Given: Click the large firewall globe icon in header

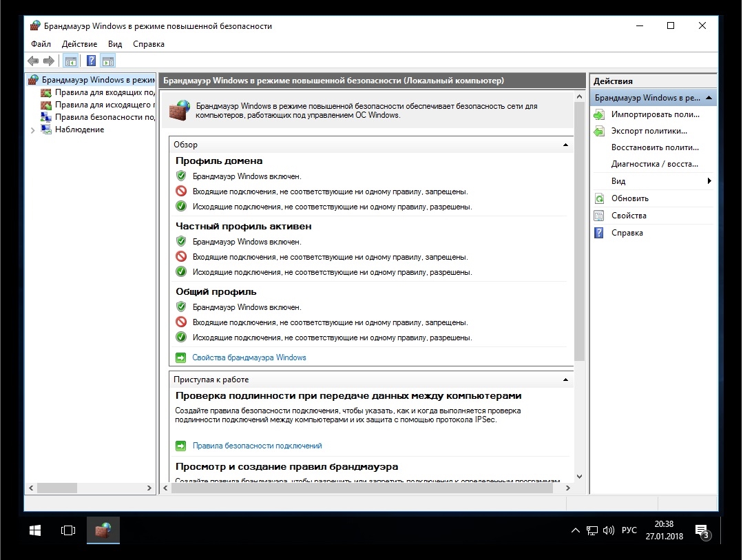Looking at the screenshot, I should (x=180, y=110).
